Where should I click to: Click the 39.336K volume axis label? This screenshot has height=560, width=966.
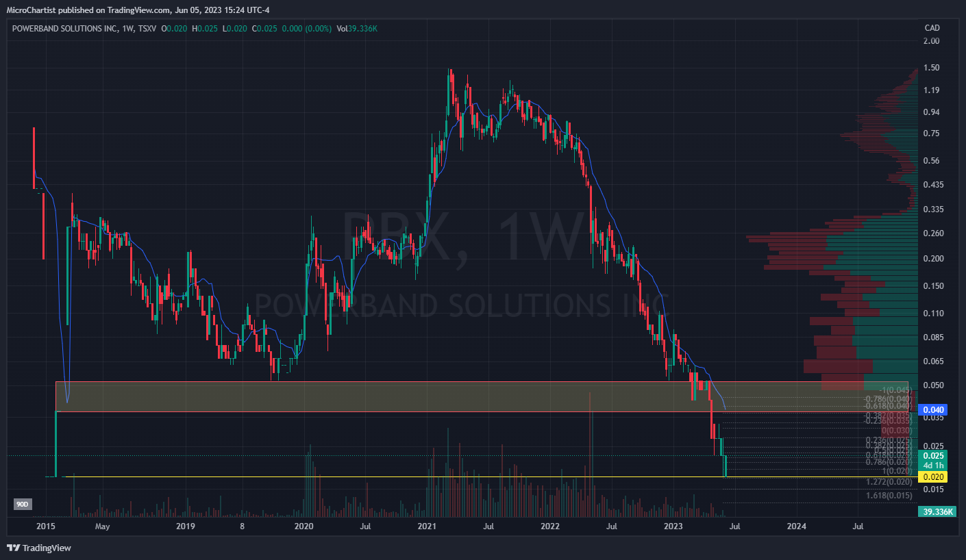click(936, 511)
